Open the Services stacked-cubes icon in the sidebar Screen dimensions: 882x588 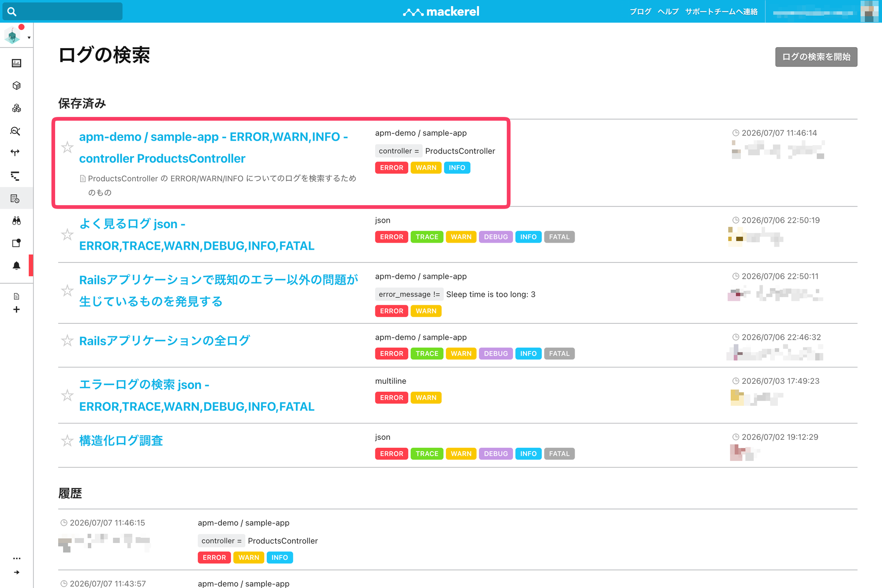(x=16, y=108)
